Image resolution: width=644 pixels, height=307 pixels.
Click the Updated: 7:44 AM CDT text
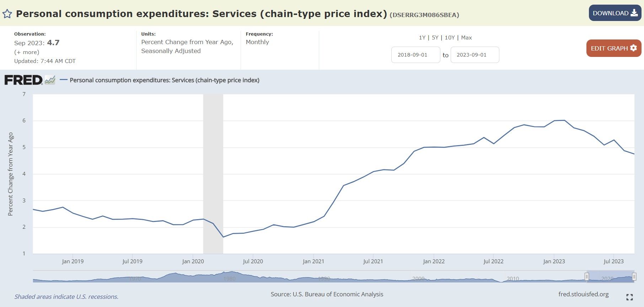tap(45, 61)
